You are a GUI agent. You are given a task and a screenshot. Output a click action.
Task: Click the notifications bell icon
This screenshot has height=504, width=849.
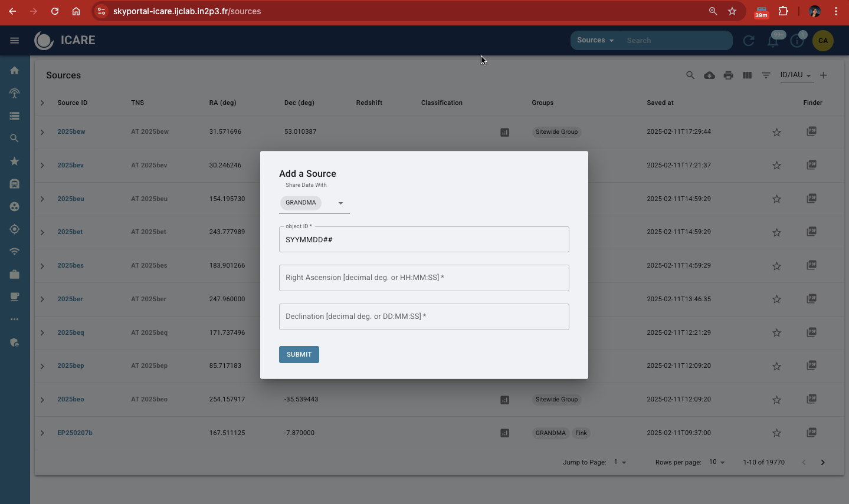[772, 41]
